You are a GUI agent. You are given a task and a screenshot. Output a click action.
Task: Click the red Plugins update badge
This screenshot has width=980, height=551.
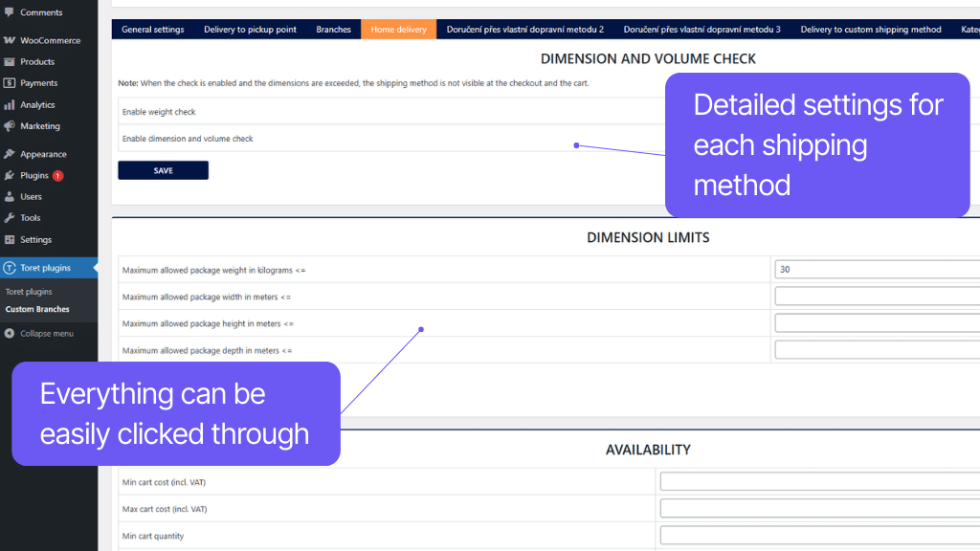57,176
